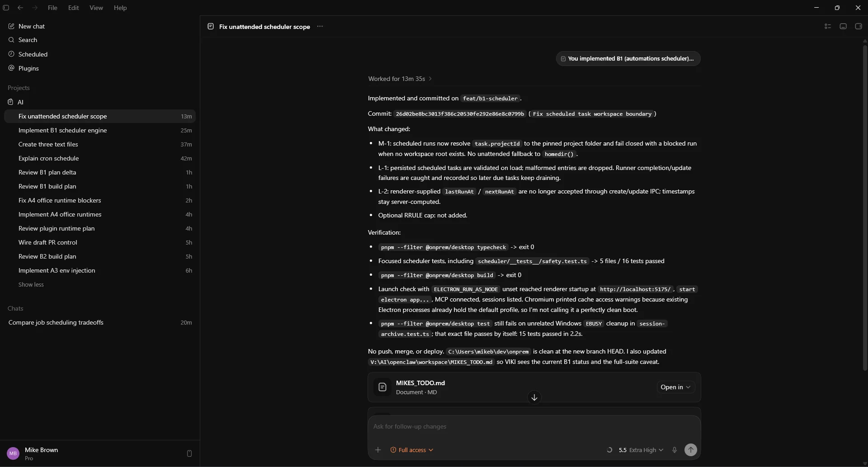Click the follow-up changes input field
The image size is (868, 467).
point(534,426)
